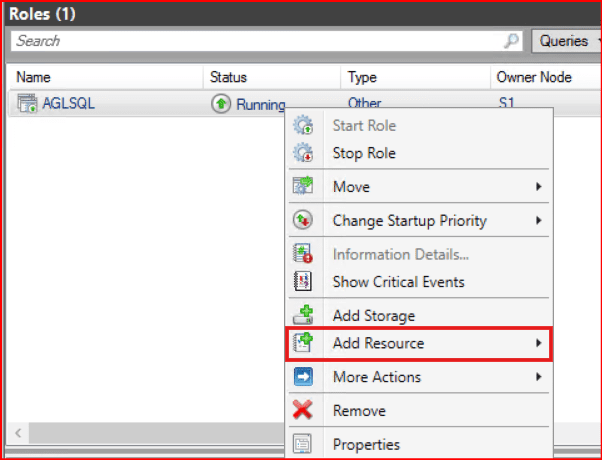Sort roles by Name column header
The height and width of the screenshot is (460, 602).
coord(34,77)
